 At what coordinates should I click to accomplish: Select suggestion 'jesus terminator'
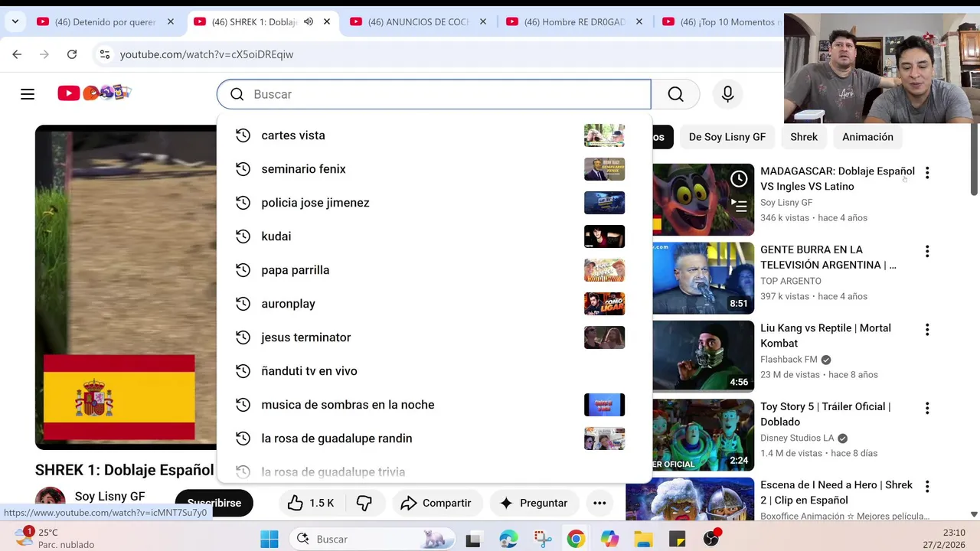434,337
